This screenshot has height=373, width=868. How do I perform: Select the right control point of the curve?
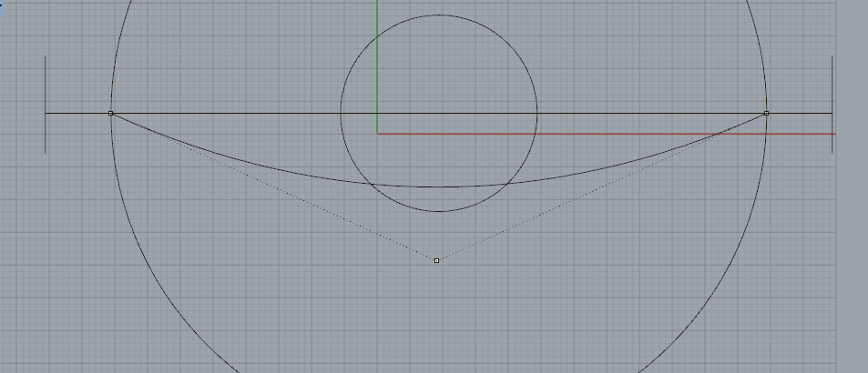tap(766, 114)
